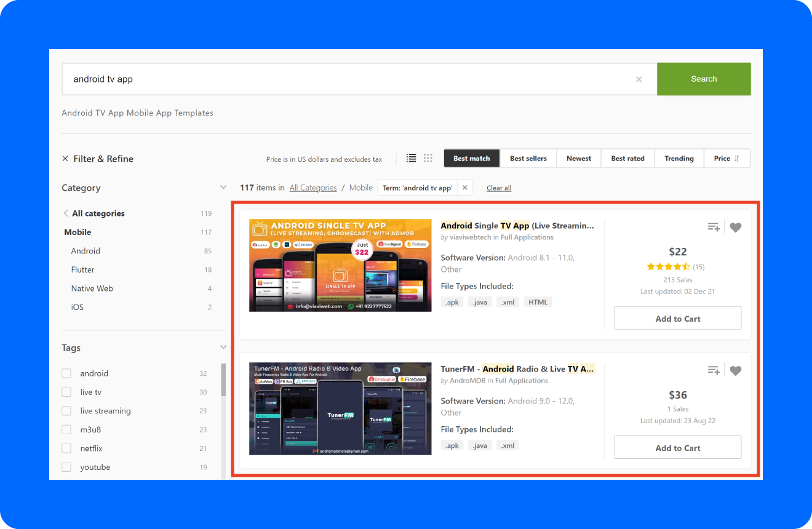Collapse the Category section
The image size is (812, 529).
pos(223,188)
